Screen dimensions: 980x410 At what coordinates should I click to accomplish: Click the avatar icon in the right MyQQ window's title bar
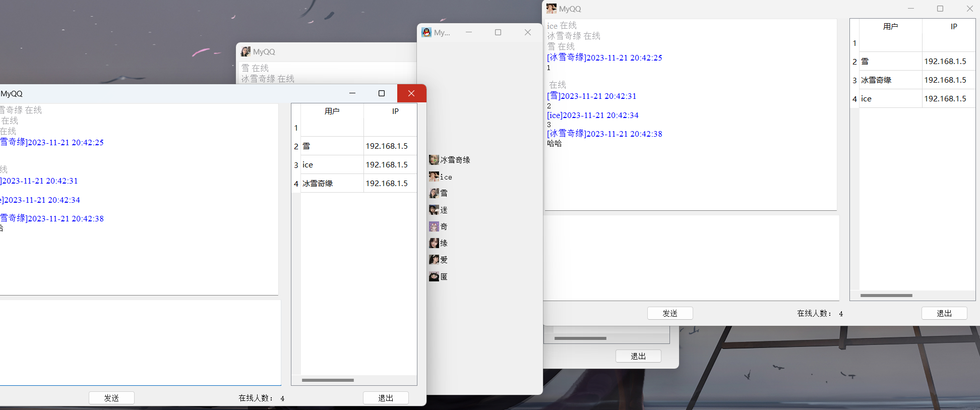point(552,9)
